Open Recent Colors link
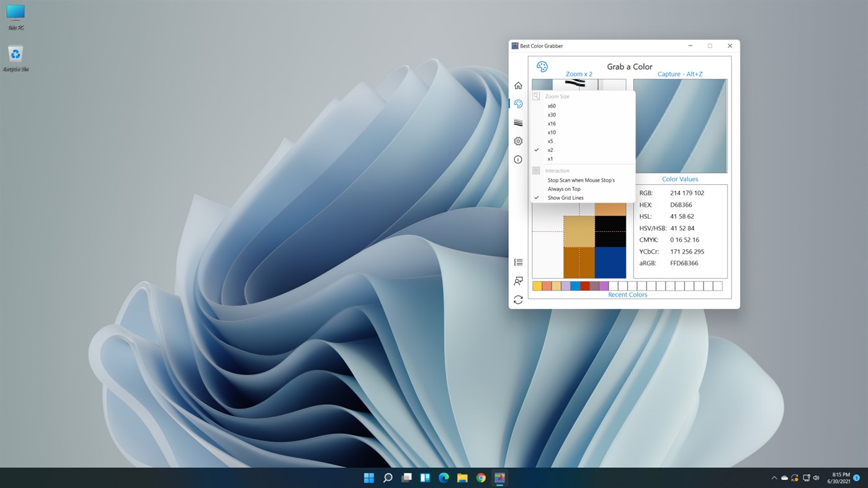The width and height of the screenshot is (868, 488). click(x=627, y=295)
